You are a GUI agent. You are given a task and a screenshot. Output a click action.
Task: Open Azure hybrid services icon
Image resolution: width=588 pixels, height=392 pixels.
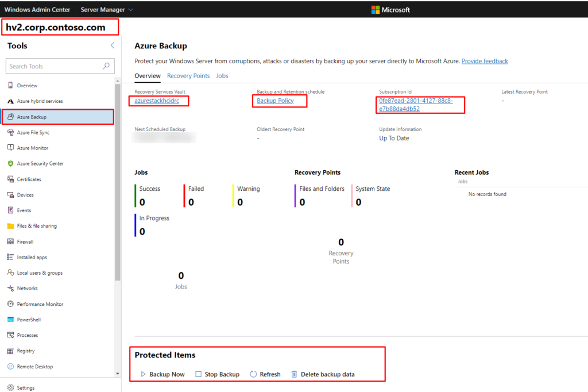point(10,101)
